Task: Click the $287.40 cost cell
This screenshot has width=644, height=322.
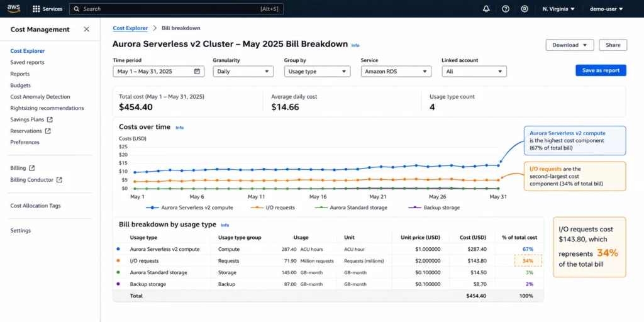Action: click(477, 249)
